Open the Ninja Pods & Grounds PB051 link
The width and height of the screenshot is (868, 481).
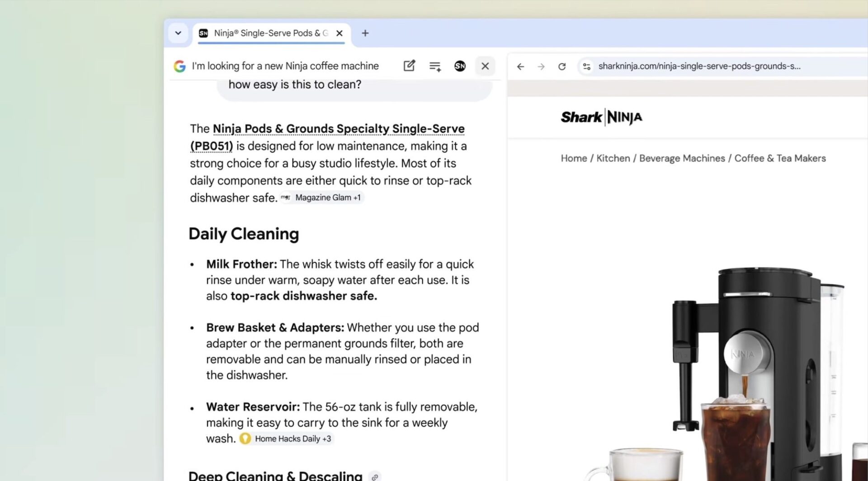point(338,129)
